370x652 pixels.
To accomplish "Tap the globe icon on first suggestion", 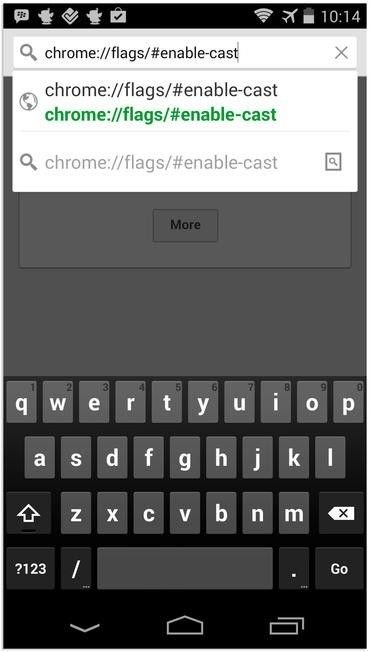I will [29, 102].
